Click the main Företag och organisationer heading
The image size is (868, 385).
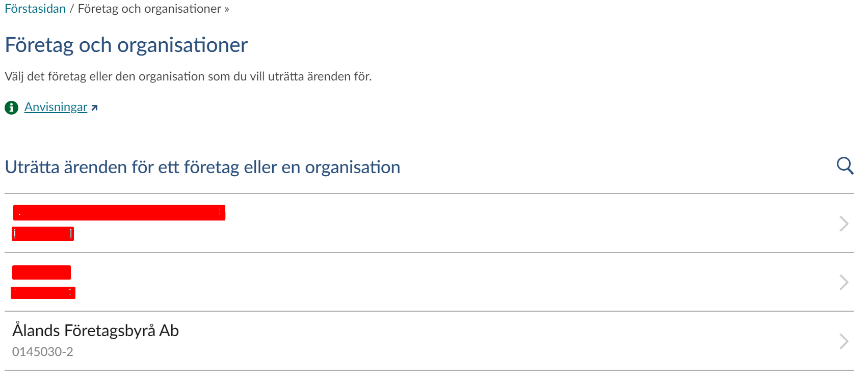tap(126, 45)
